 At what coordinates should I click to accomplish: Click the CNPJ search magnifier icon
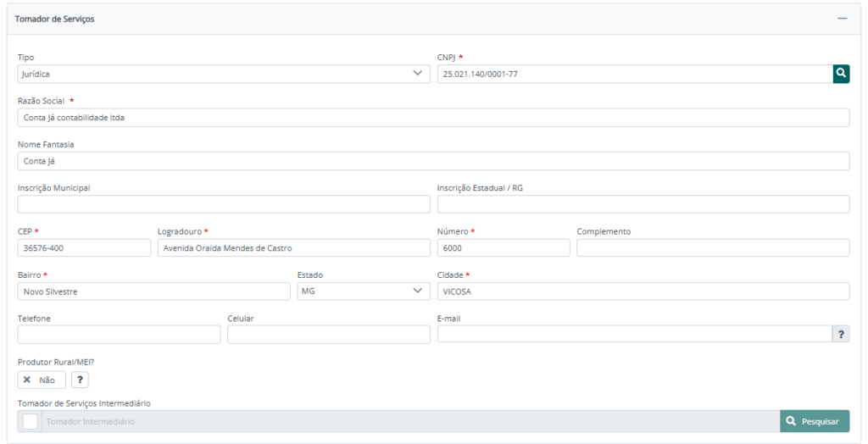841,74
